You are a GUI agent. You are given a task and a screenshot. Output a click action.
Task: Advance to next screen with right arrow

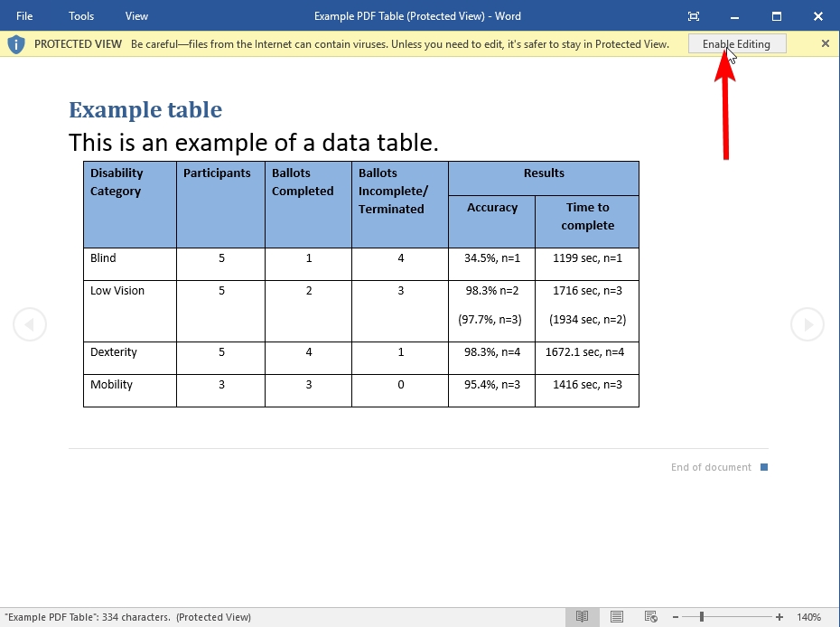(807, 324)
